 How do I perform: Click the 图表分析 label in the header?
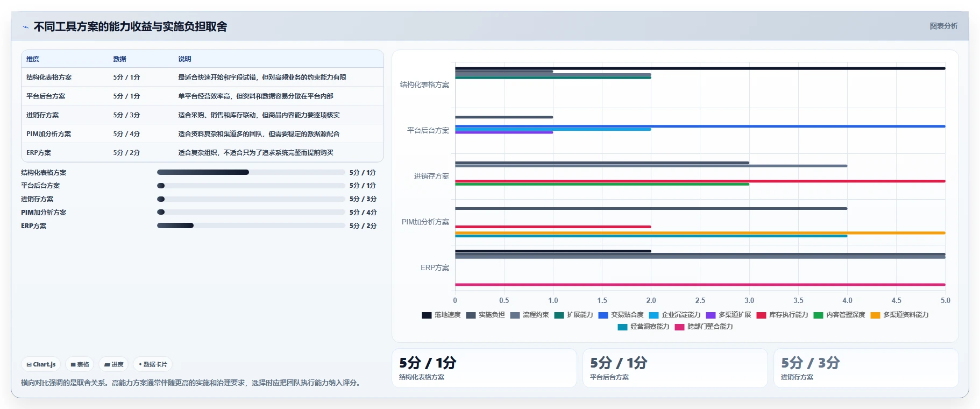(943, 26)
